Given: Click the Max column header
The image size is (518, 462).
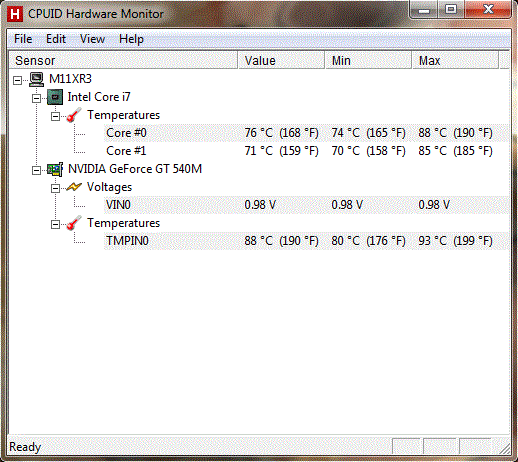Looking at the screenshot, I should 455,60.
